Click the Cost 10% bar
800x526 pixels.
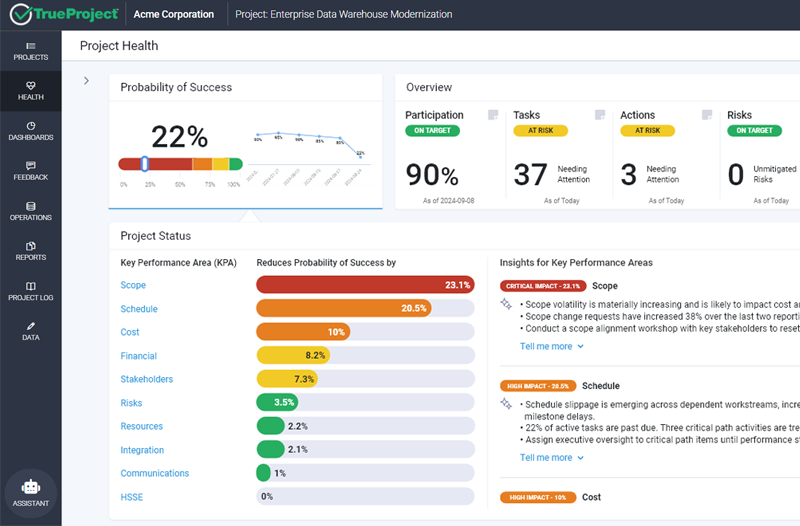click(303, 332)
